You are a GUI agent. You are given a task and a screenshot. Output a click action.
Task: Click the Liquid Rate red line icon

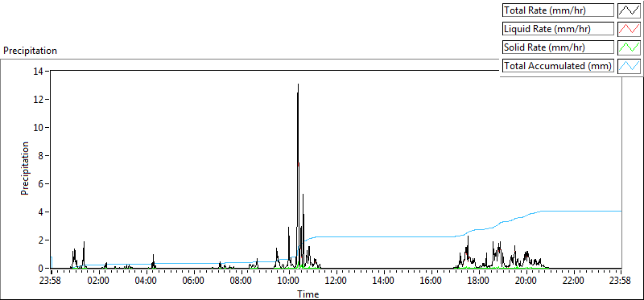[x=629, y=29]
